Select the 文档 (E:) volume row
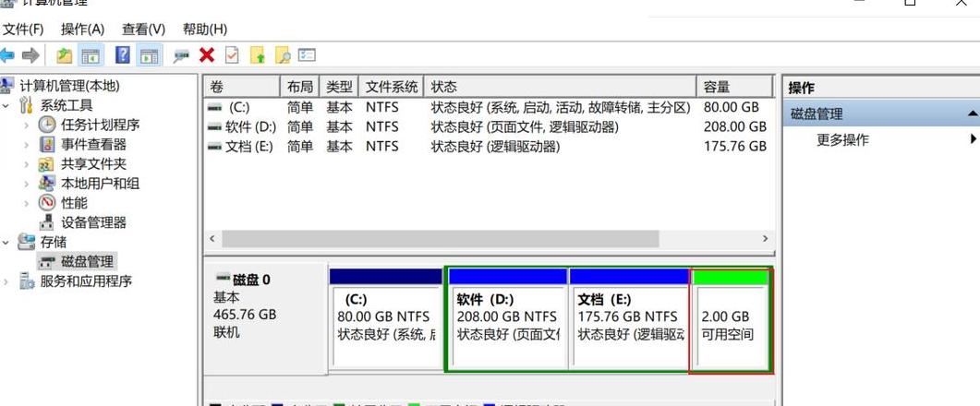 489,146
